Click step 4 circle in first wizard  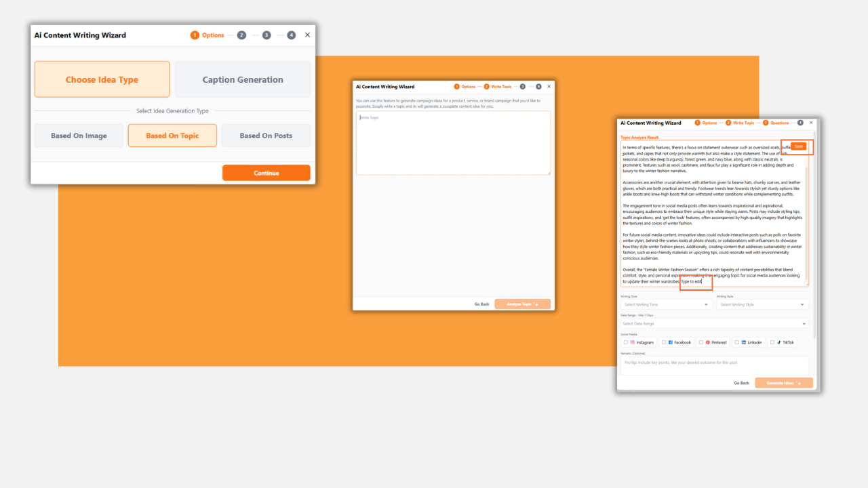click(x=291, y=35)
